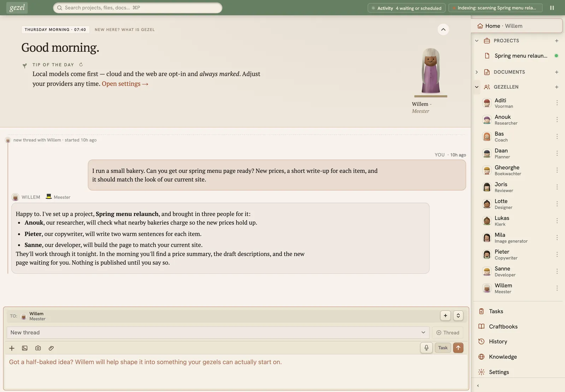Open the Activity status indicator

pyautogui.click(x=406, y=8)
